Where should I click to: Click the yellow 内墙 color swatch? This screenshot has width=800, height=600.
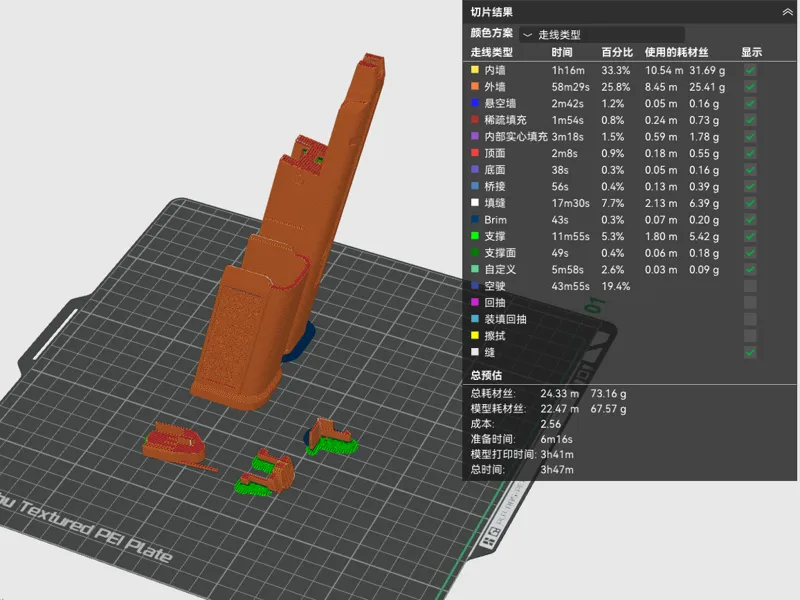[475, 69]
